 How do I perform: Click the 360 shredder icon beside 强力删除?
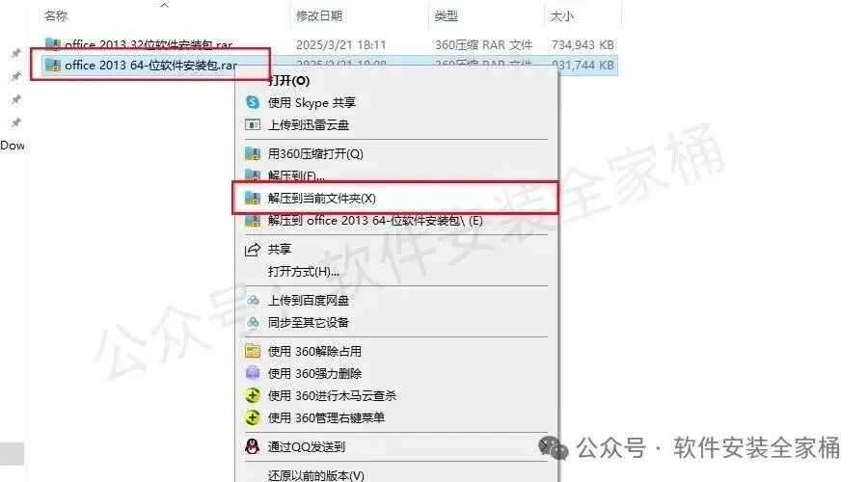[253, 373]
